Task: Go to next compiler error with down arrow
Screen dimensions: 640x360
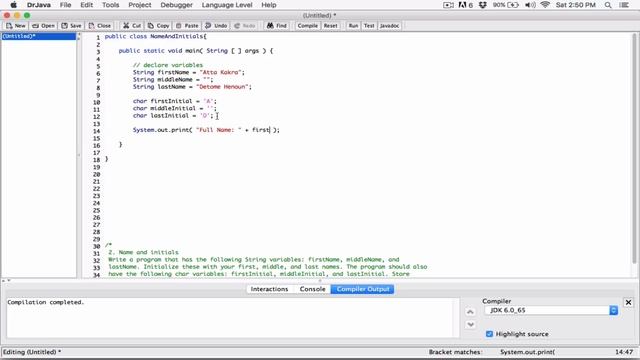Action: pos(470,324)
